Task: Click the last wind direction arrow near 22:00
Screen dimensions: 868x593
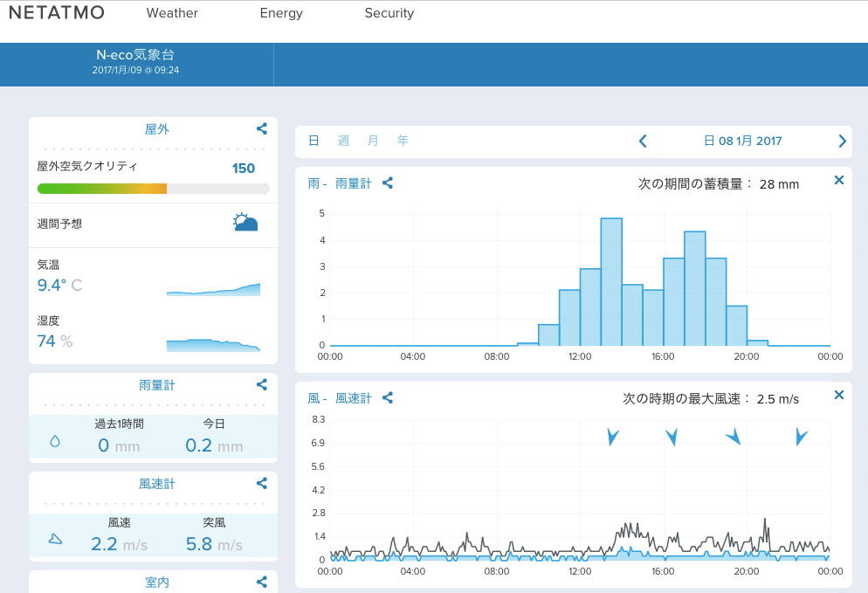Action: [801, 437]
